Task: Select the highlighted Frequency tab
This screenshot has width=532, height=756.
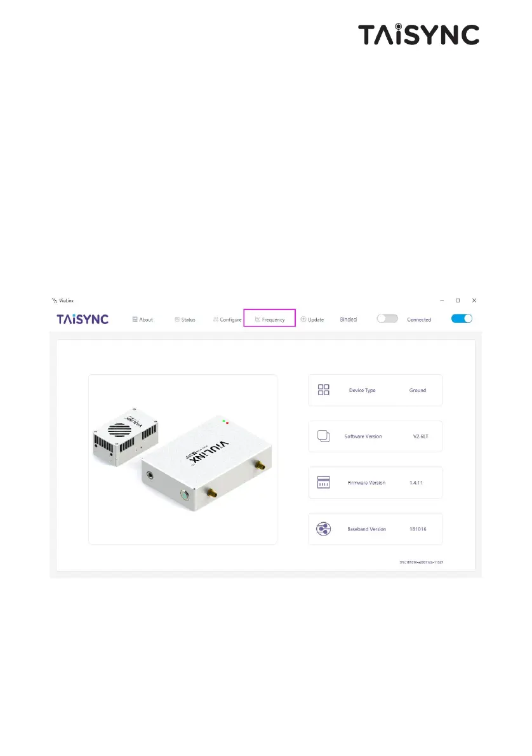Action: click(x=270, y=319)
